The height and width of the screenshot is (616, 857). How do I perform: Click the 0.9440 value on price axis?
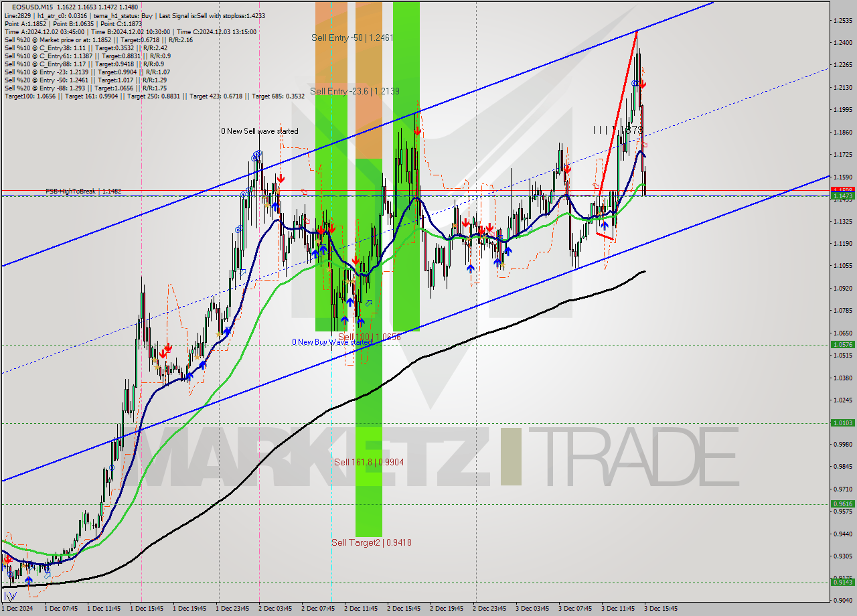pyautogui.click(x=842, y=534)
